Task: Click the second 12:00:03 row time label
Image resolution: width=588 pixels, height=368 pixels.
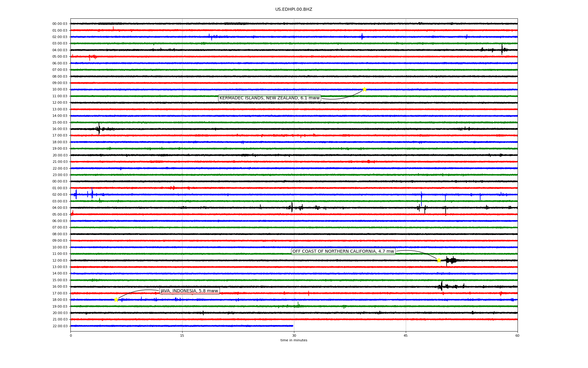Action: [60, 260]
